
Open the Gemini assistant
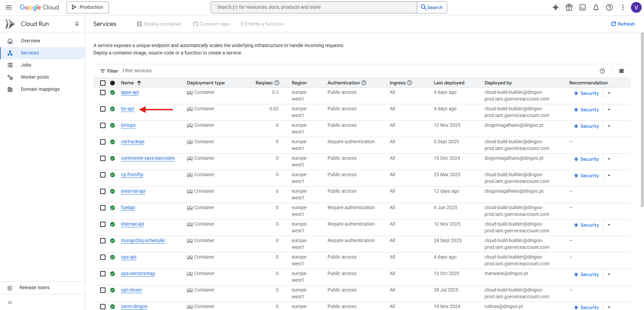(x=556, y=7)
